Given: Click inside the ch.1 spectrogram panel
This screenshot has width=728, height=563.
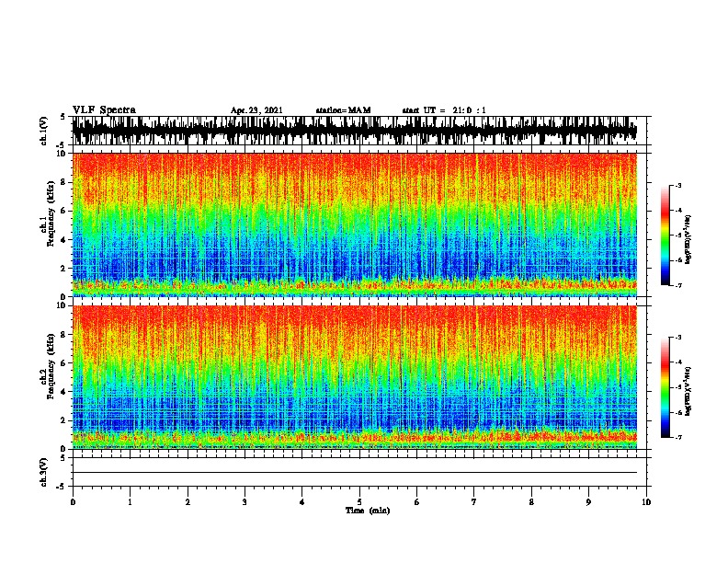Looking at the screenshot, I should [354, 224].
